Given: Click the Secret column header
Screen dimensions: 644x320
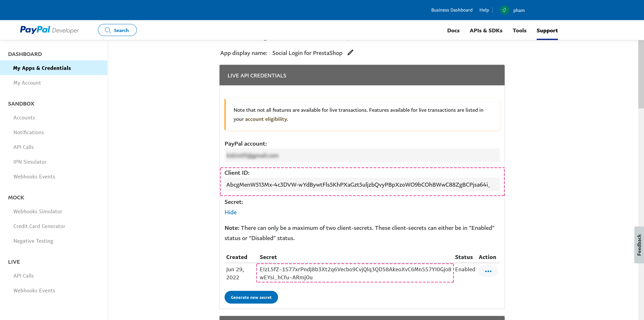Looking at the screenshot, I should [x=268, y=257].
